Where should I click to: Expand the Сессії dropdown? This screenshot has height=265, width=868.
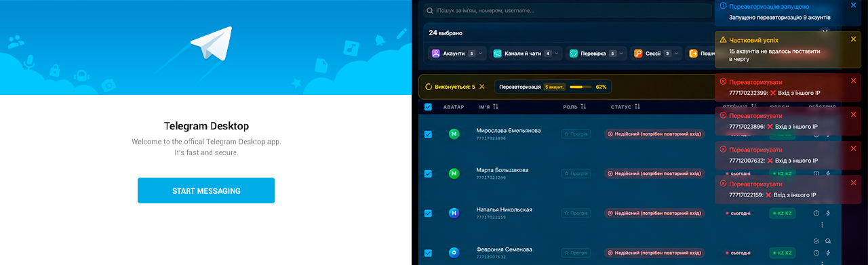pyautogui.click(x=656, y=53)
